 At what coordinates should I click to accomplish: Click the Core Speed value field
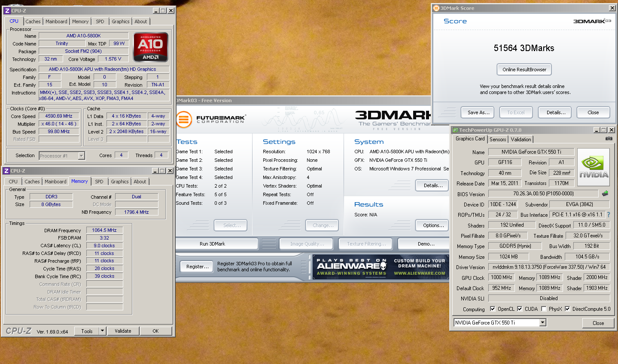coord(59,116)
